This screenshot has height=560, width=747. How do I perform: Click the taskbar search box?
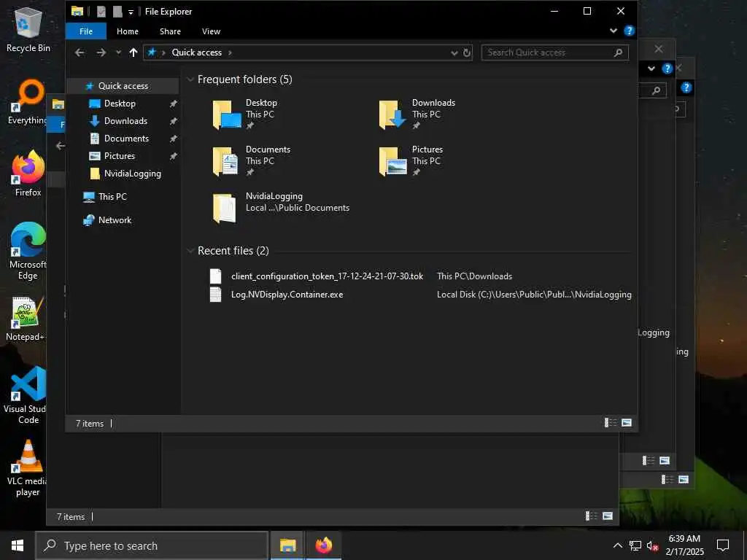tap(152, 545)
